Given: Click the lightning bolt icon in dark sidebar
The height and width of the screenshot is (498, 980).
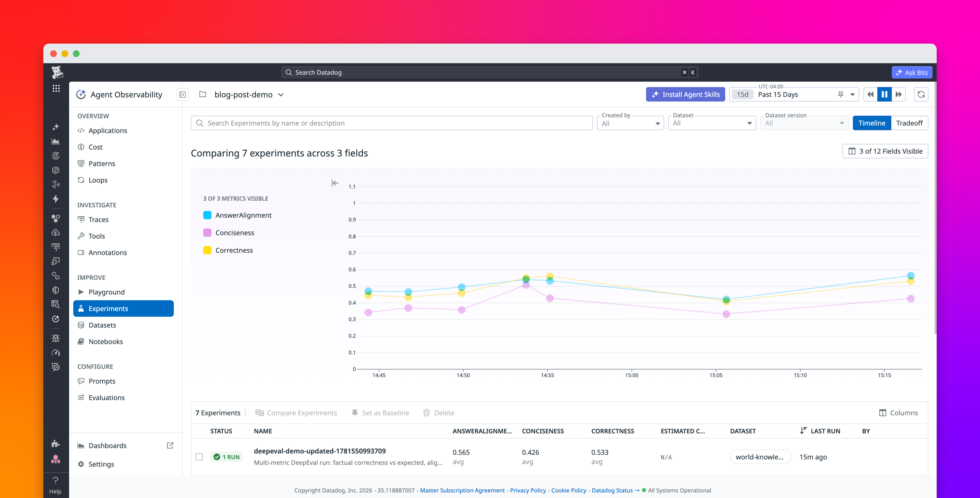Looking at the screenshot, I should 55,199.
